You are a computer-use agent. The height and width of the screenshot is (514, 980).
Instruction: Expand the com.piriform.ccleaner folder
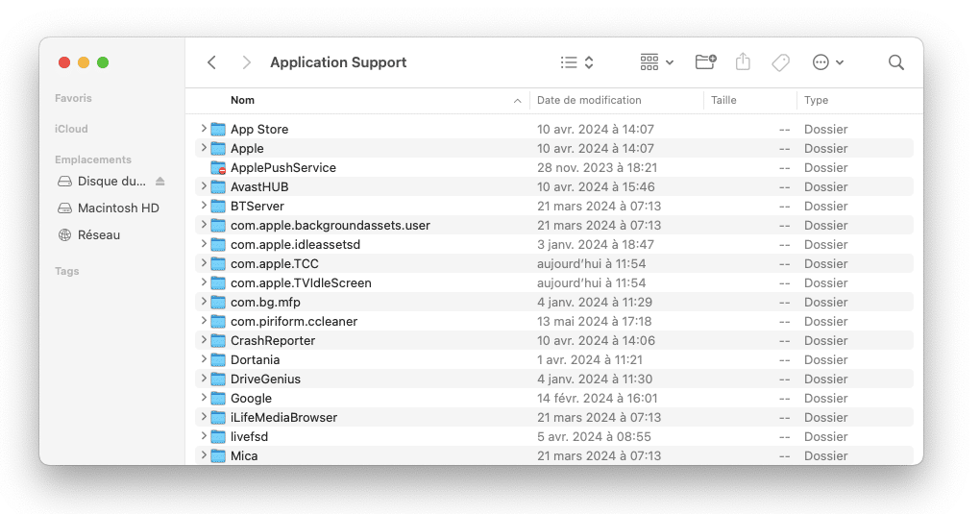(x=203, y=321)
